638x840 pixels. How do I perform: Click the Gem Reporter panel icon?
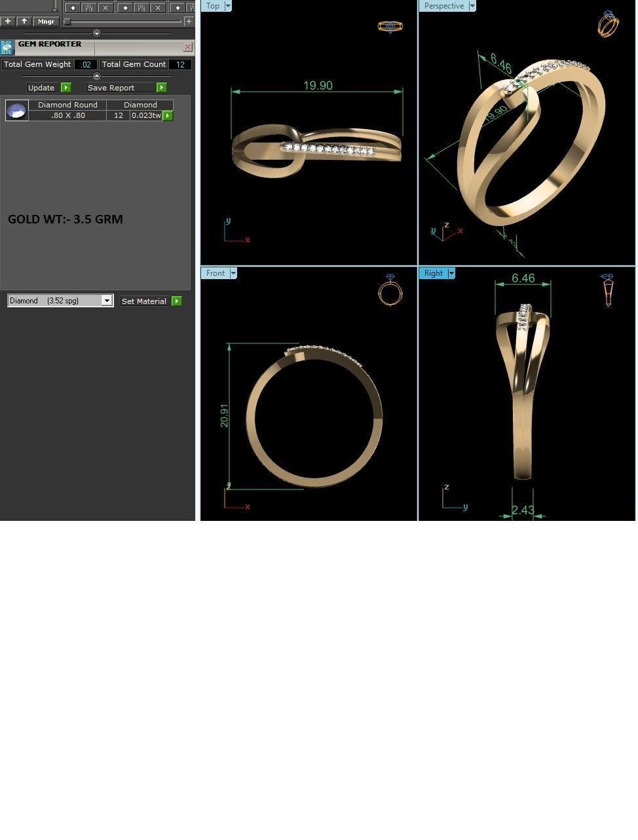click(7, 48)
